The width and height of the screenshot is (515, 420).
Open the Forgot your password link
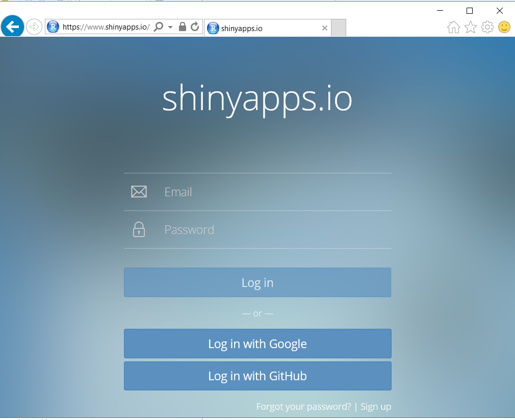click(303, 407)
